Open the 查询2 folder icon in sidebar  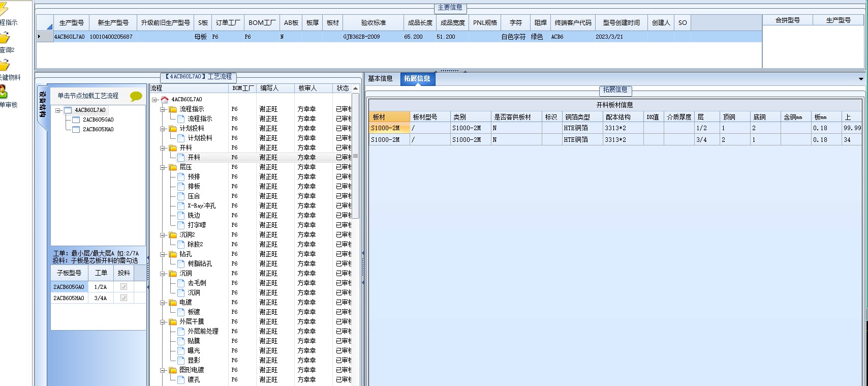(x=4, y=38)
